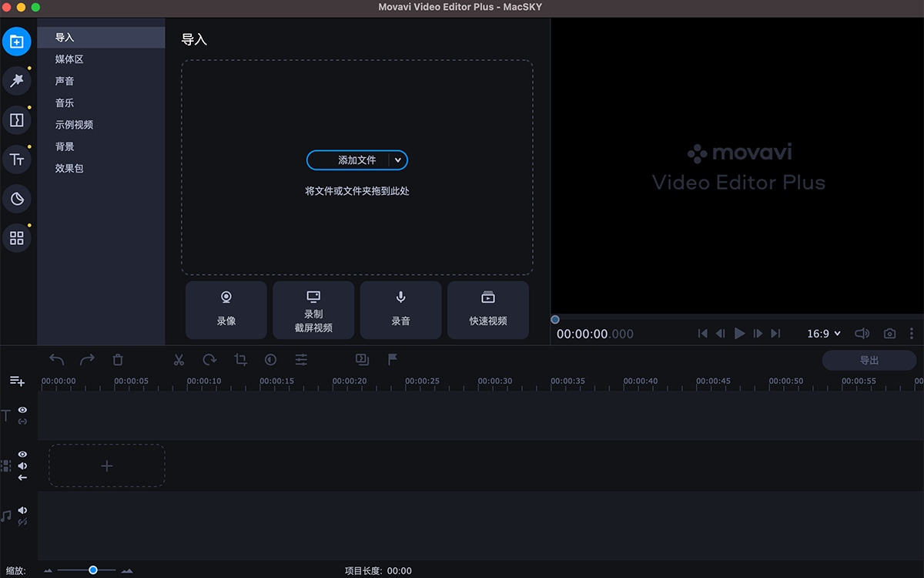This screenshot has height=578, width=924.
Task: Click the 录音 record audio button
Action: click(400, 310)
